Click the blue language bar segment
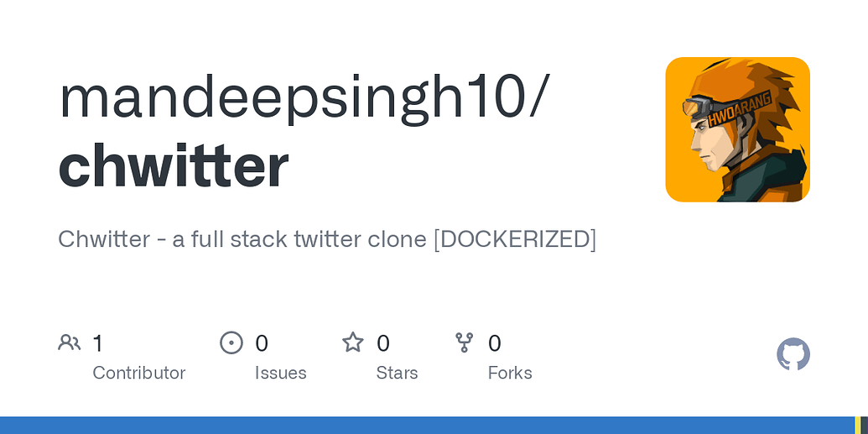 pyautogui.click(x=419, y=426)
